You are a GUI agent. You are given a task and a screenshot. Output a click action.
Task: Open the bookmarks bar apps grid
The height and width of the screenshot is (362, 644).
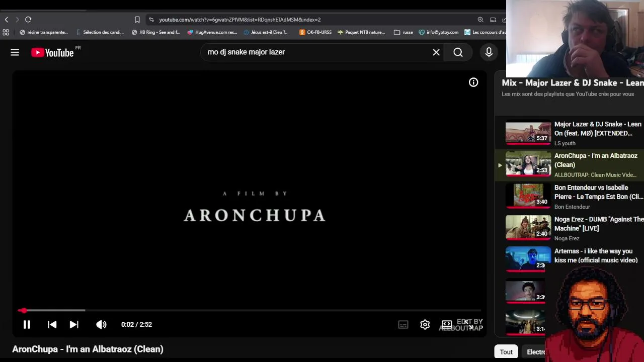tap(6, 32)
